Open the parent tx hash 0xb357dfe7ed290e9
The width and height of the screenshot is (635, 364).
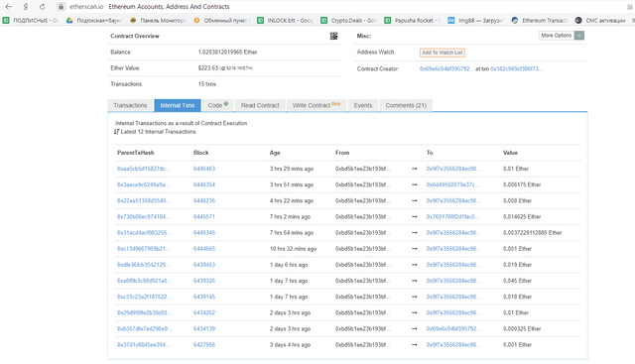coord(144,328)
